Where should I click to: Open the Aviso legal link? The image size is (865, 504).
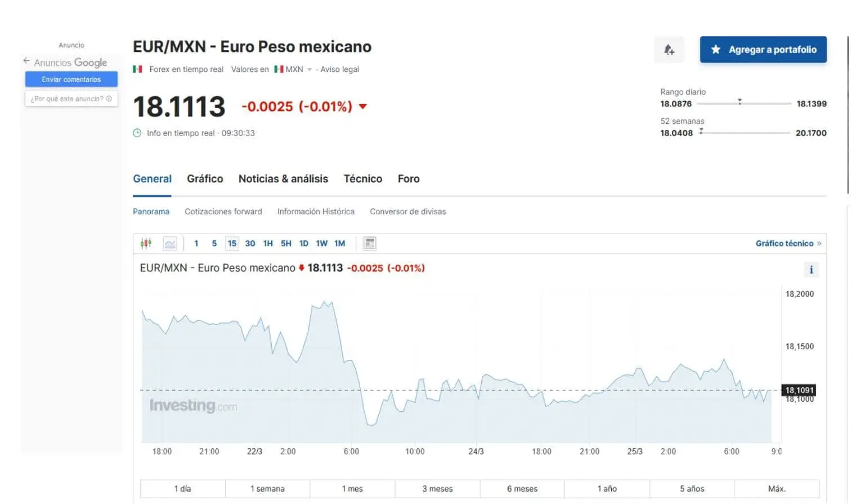coord(340,69)
